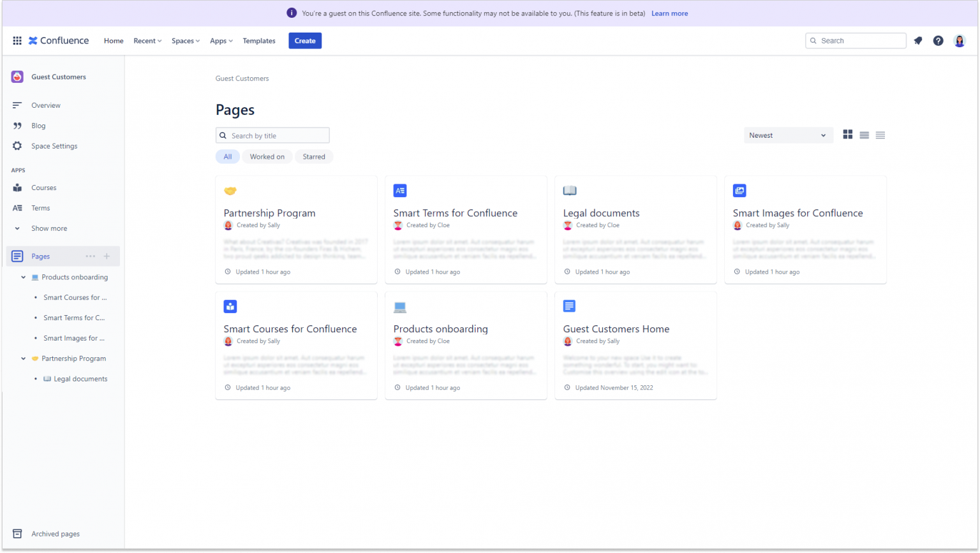
Task: Collapse the Products onboarding tree item
Action: (x=23, y=277)
